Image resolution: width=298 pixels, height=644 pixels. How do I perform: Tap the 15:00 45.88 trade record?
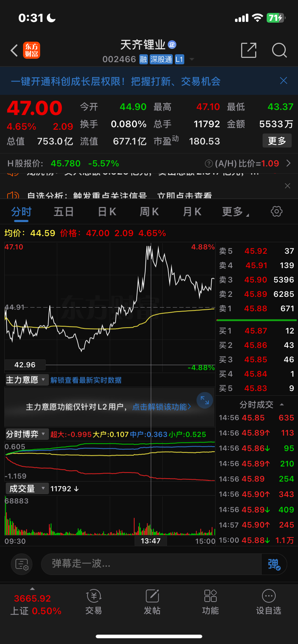[x=256, y=540]
